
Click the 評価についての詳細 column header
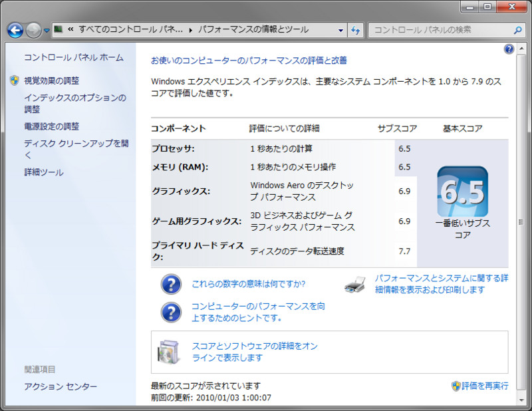(x=285, y=128)
